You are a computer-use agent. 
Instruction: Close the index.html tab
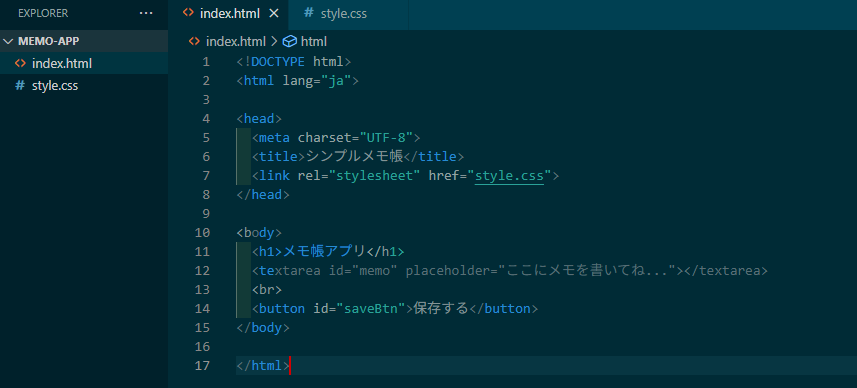pos(274,14)
